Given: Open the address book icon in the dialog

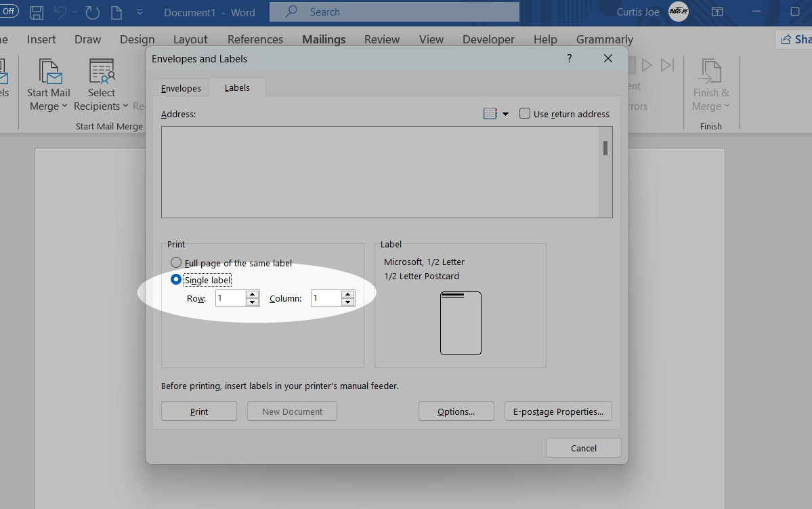Looking at the screenshot, I should point(490,113).
